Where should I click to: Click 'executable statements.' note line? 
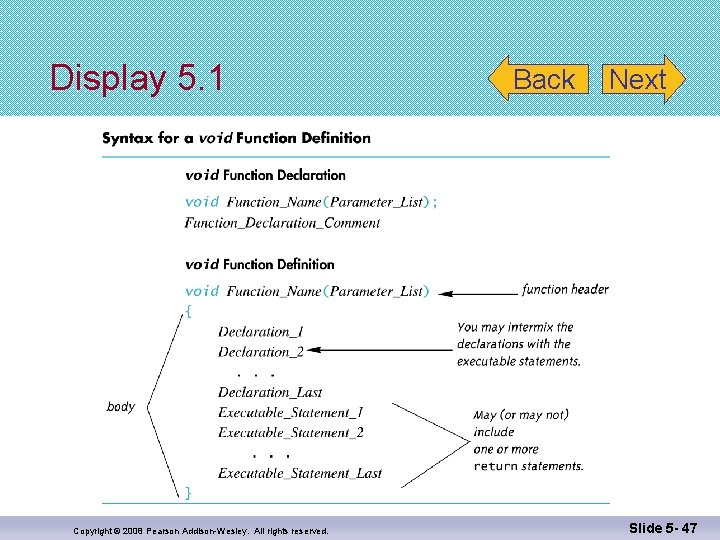(519, 362)
